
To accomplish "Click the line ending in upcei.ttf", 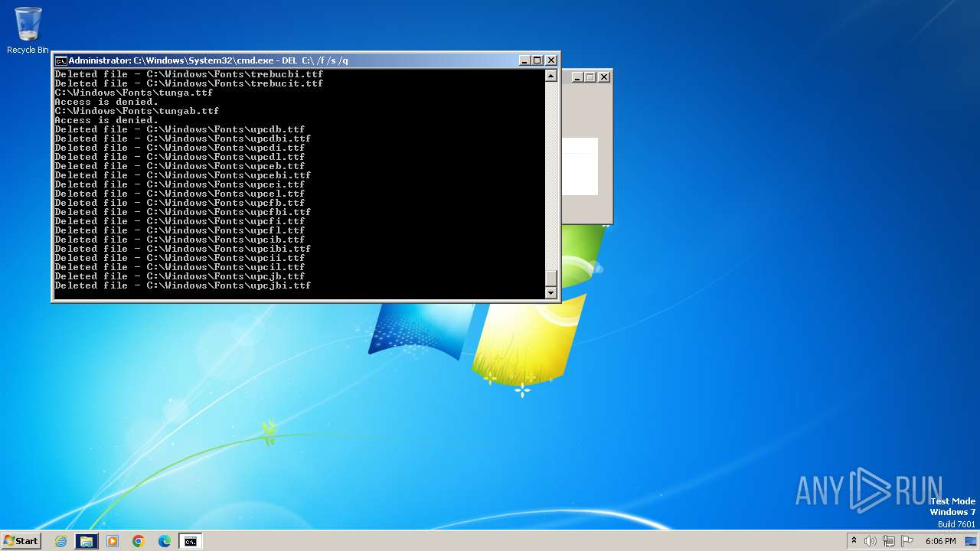I will coord(180,184).
